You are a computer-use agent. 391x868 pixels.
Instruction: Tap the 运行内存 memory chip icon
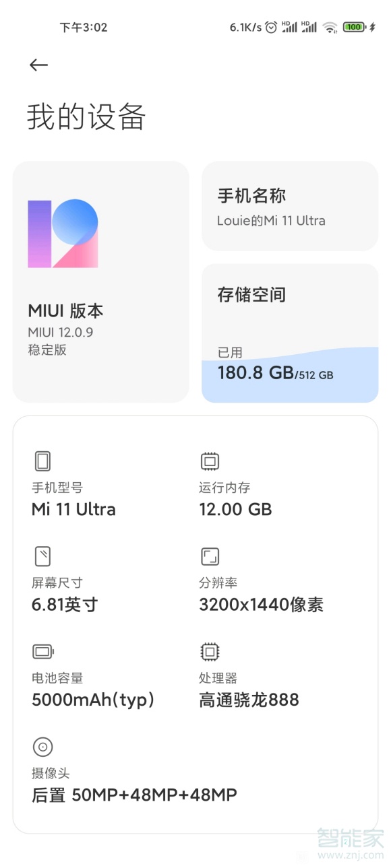(x=210, y=461)
